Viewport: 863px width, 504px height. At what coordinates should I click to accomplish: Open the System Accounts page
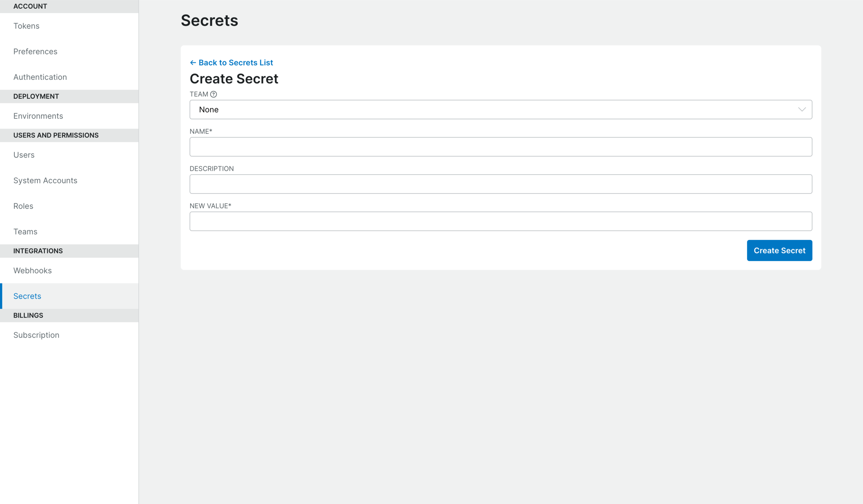45,180
